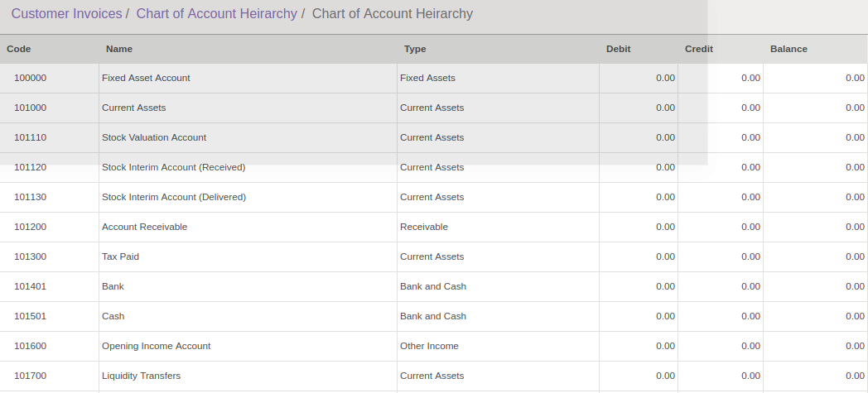
Task: Open the Customer Invoices breadcrumb link
Action: pyautogui.click(x=66, y=14)
